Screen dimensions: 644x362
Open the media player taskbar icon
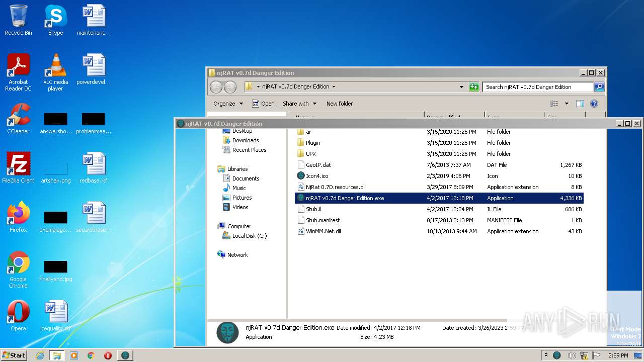coord(74,355)
